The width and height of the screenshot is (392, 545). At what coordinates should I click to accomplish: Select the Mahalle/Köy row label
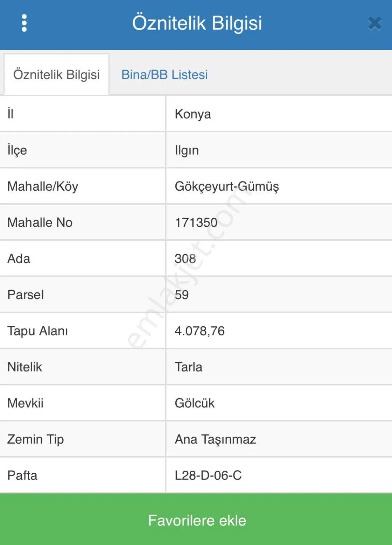[x=43, y=186]
